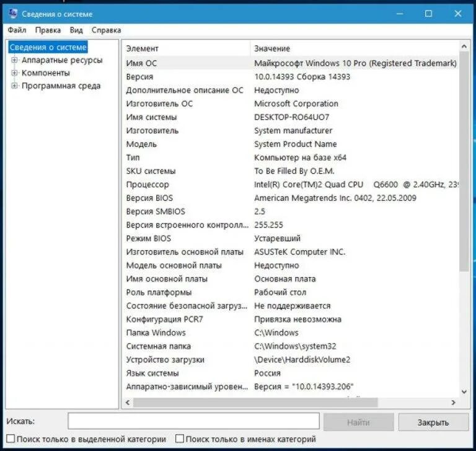
Task: Select Аппаратные ресурсы tree item label
Action: (x=62, y=60)
